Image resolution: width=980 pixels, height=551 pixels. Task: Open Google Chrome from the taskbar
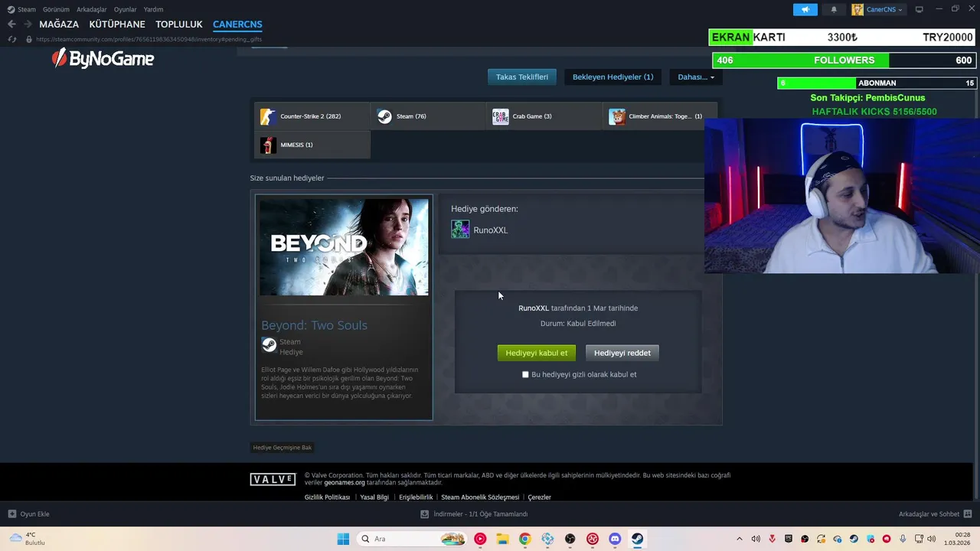coord(524,539)
